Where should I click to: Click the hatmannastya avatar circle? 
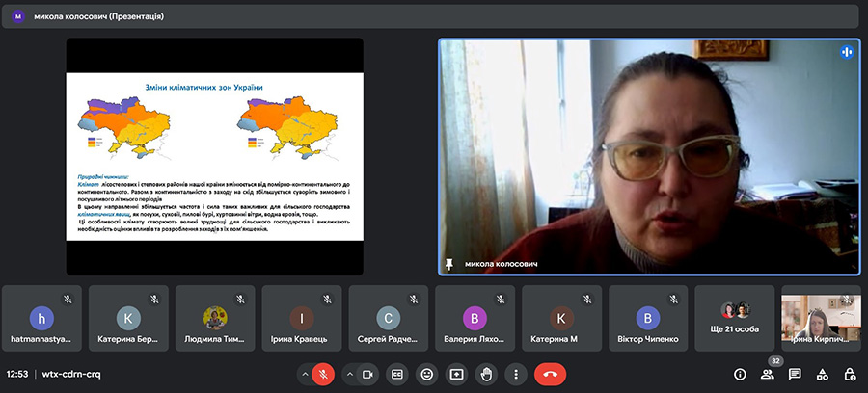41,319
